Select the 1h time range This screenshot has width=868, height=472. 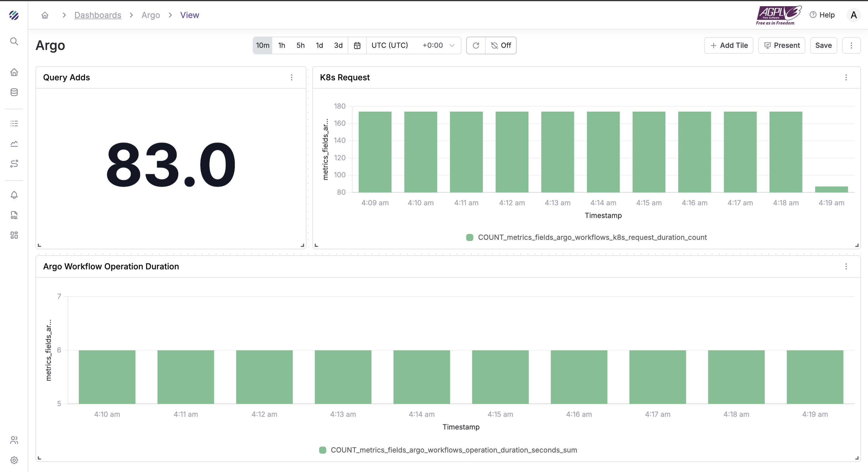[282, 45]
